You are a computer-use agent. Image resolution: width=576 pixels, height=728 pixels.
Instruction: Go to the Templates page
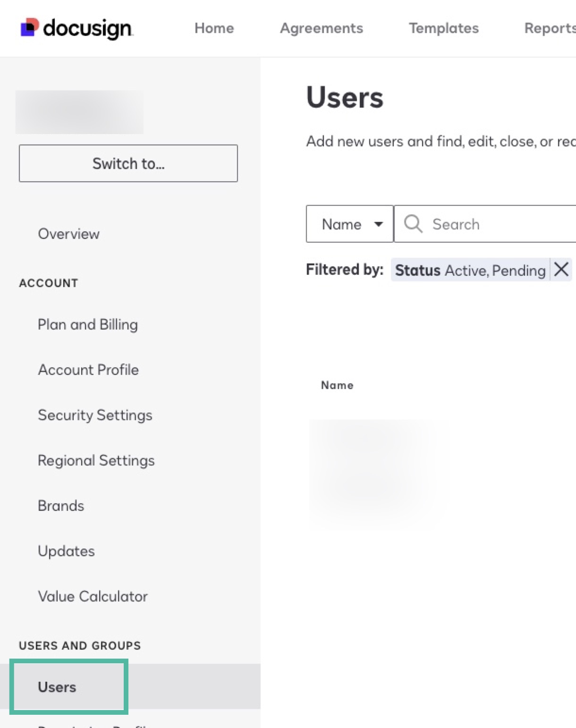[443, 28]
